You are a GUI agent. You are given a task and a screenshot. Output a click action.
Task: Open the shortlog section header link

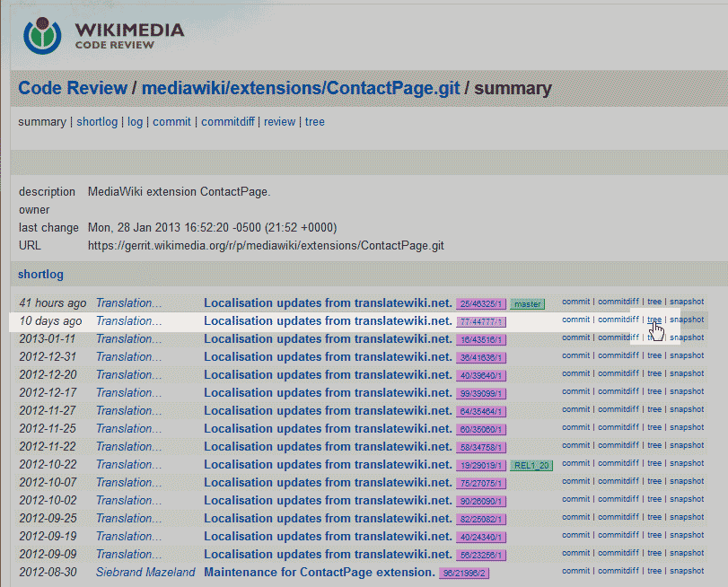point(41,274)
